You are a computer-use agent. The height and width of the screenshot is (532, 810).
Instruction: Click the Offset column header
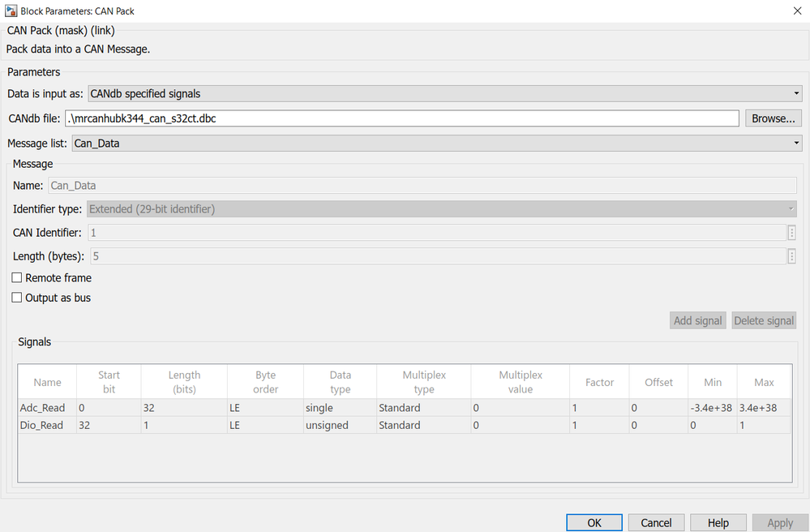[658, 382]
